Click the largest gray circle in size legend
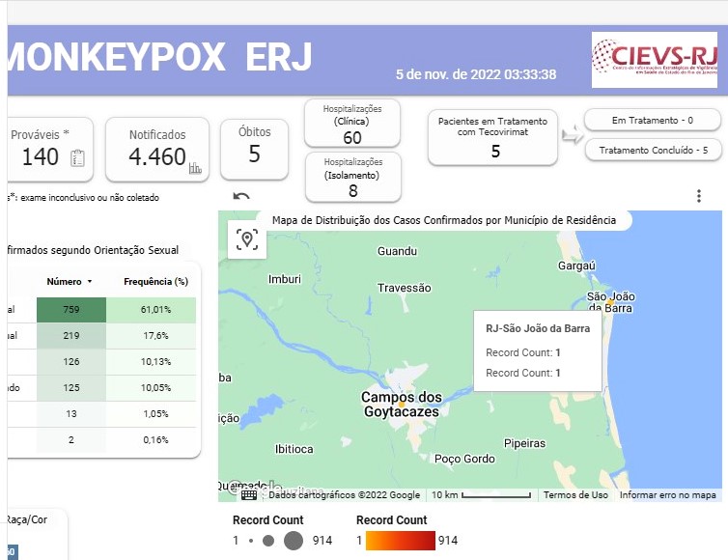Screen dimensions: 728x560 (294, 541)
